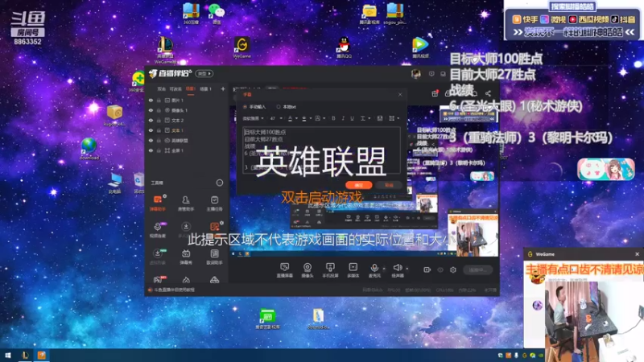Viewport: 644px width, 362px height.
Task: Open the font family dropdown
Action: point(253,118)
